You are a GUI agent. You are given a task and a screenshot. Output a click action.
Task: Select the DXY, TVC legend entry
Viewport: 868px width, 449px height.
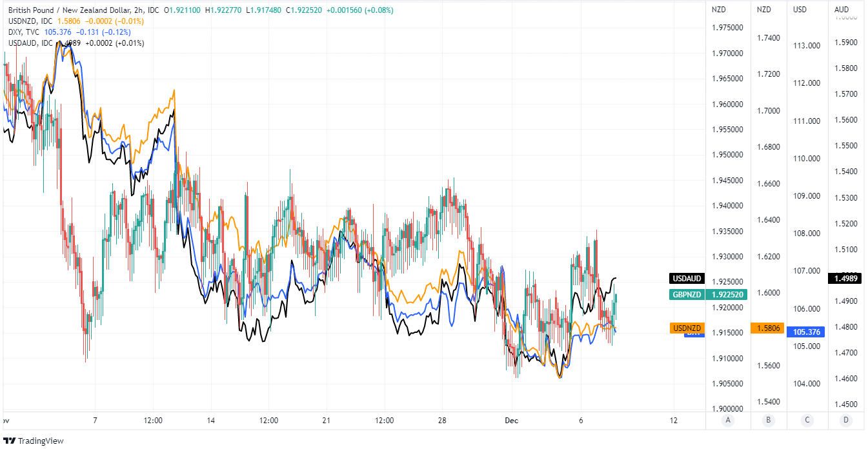click(x=24, y=32)
